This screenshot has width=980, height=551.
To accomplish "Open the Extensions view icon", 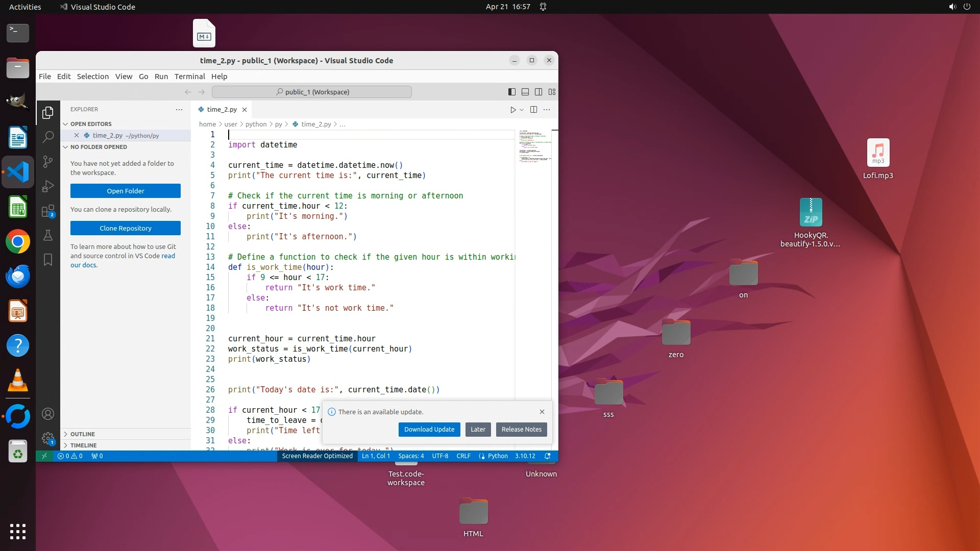I will (x=48, y=211).
